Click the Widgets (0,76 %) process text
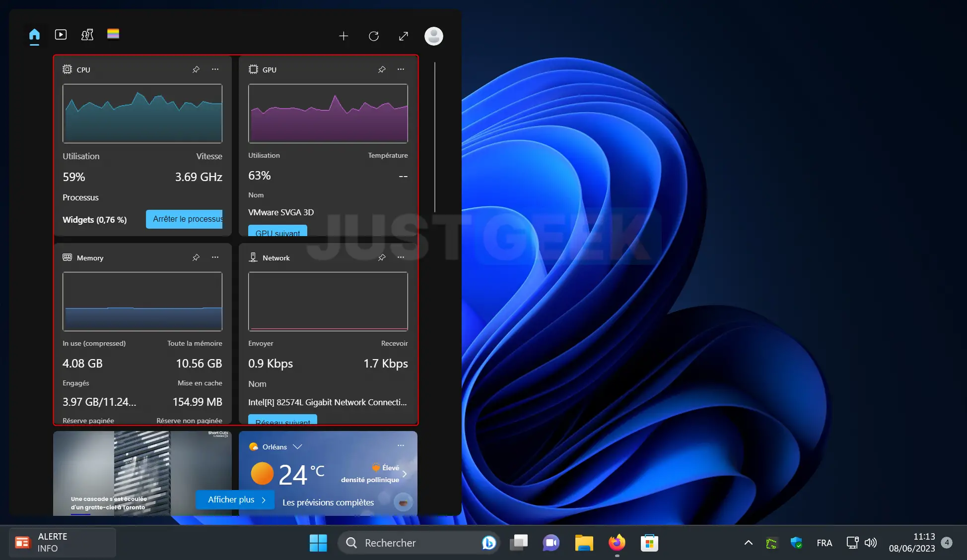The height and width of the screenshot is (560, 967). [95, 220]
